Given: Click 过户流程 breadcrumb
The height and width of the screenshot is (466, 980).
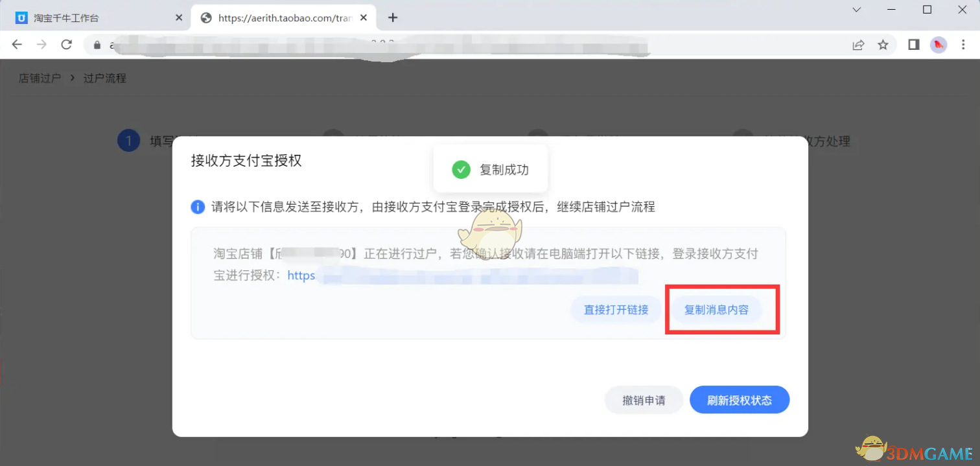Looking at the screenshot, I should click(104, 78).
